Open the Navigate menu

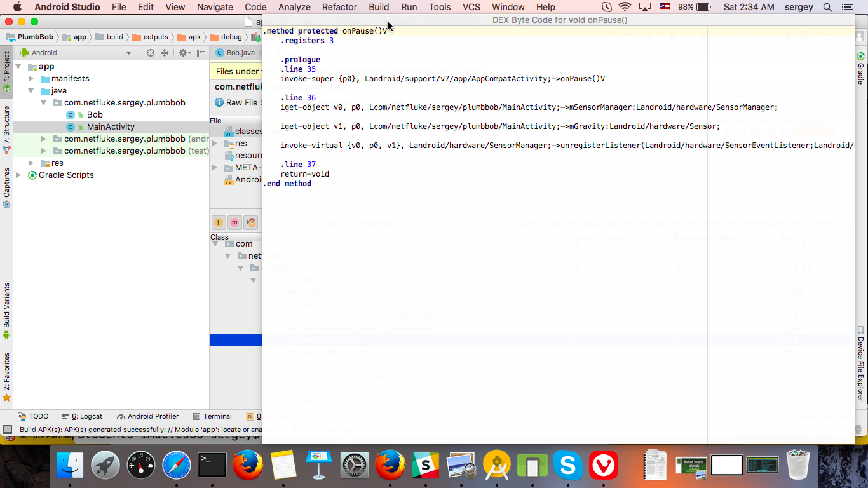[215, 7]
